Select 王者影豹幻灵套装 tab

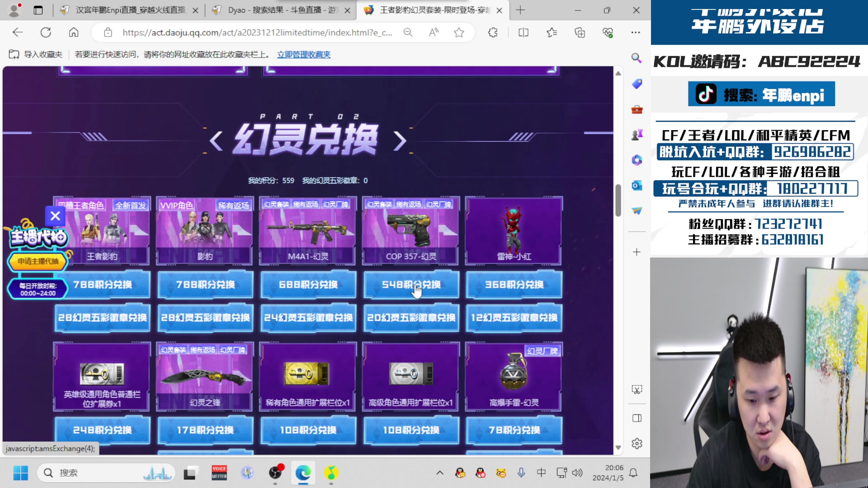[433, 10]
